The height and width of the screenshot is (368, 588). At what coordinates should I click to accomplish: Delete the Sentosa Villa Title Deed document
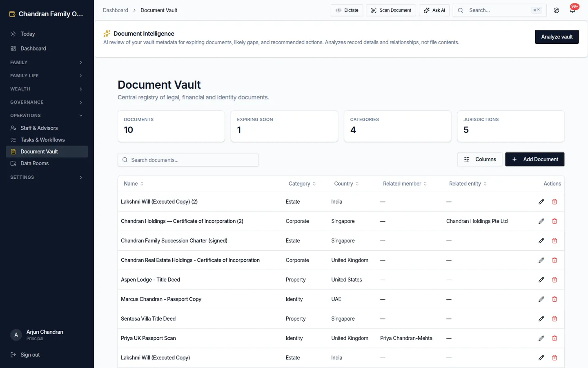tap(555, 319)
